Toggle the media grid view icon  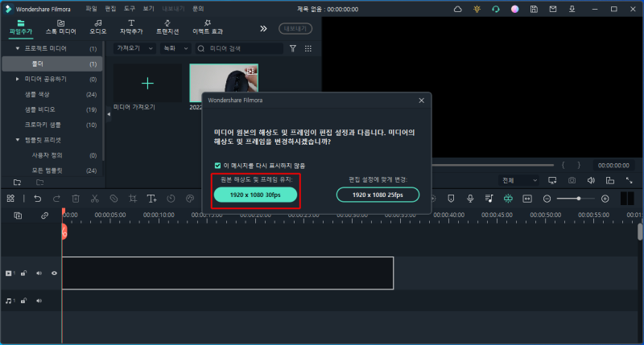tap(308, 48)
